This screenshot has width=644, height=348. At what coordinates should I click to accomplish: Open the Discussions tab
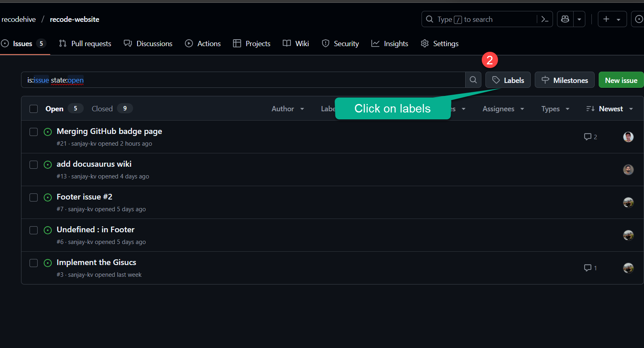coord(148,43)
